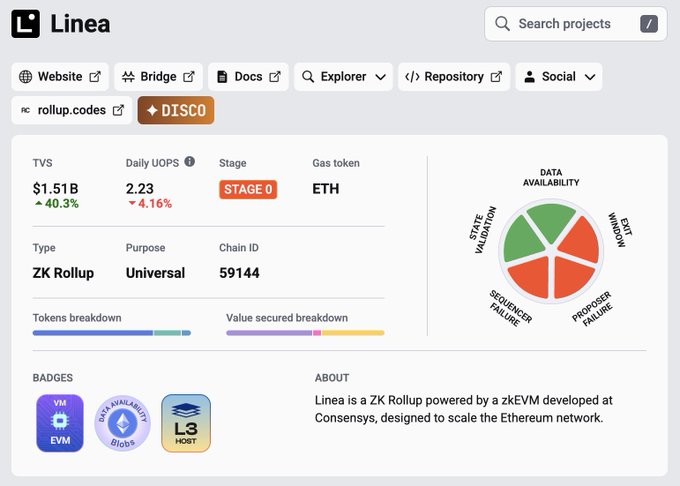Open the Docs link

pos(248,77)
